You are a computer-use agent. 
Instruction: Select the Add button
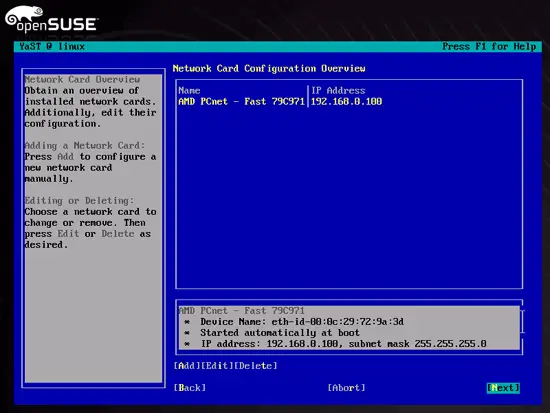tap(187, 366)
